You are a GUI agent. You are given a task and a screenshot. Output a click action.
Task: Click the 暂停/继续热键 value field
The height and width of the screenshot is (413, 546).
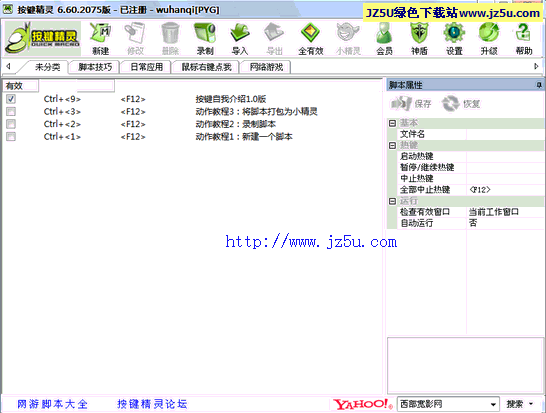click(x=505, y=167)
